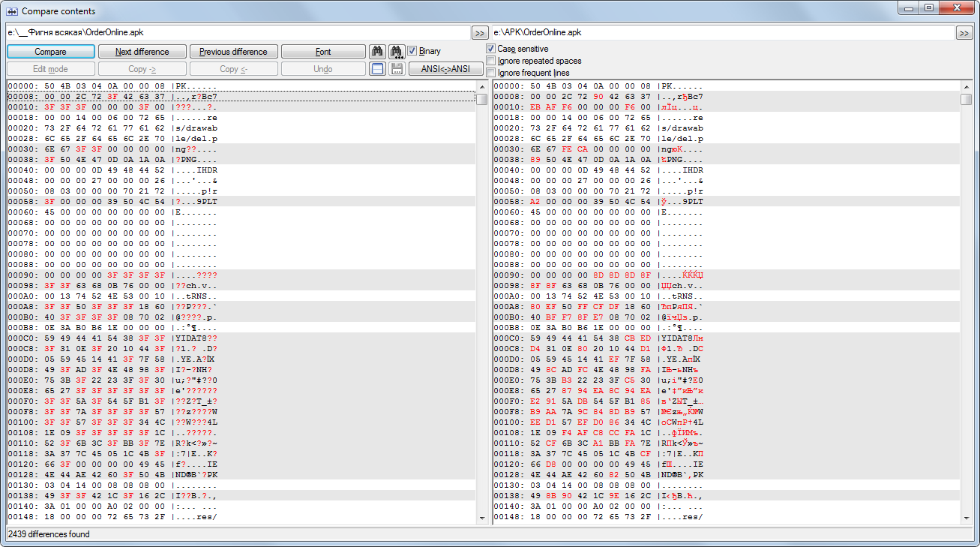Screen dimensions: 980x547
Task: Select row 000C0 YIDAT8 in right pane
Action: coord(726,338)
